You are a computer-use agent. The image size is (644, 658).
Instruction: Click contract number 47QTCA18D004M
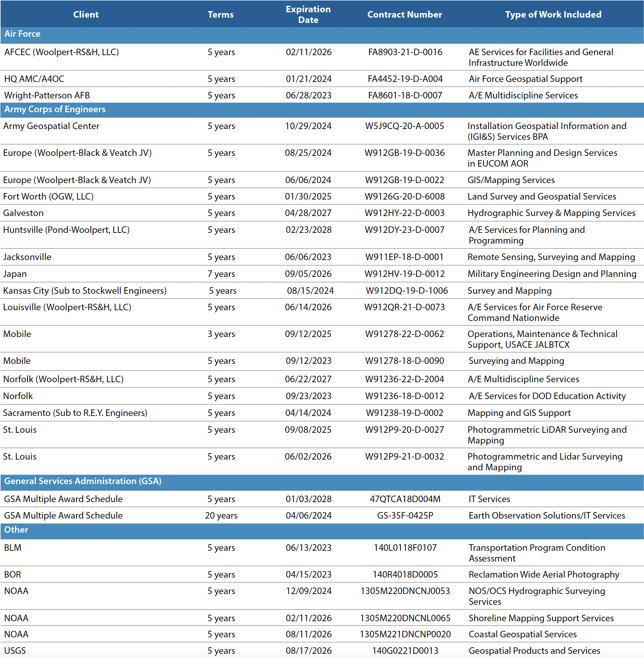405,499
